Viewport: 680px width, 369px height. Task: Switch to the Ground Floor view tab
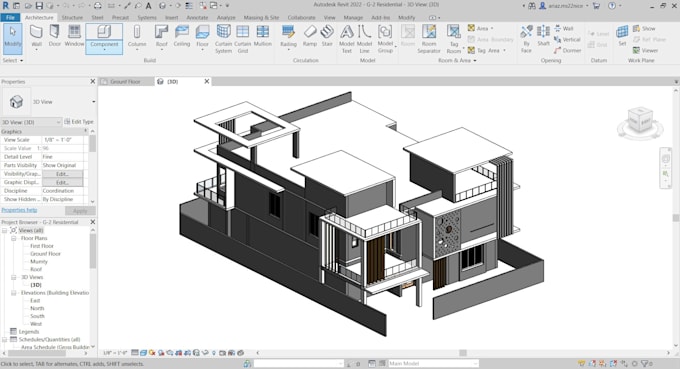[x=125, y=82]
